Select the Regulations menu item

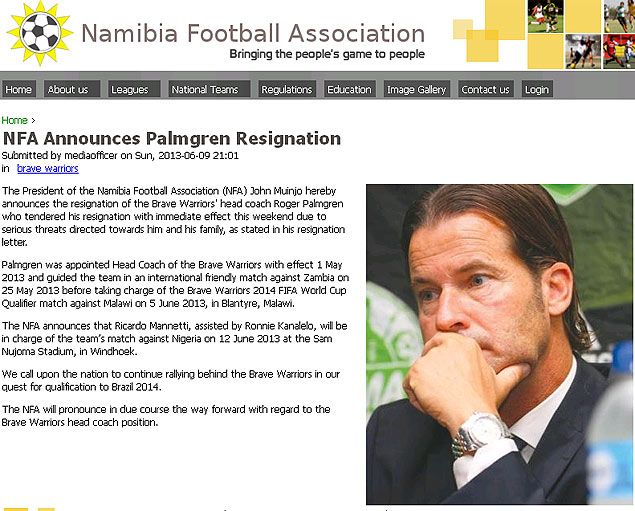pos(286,89)
